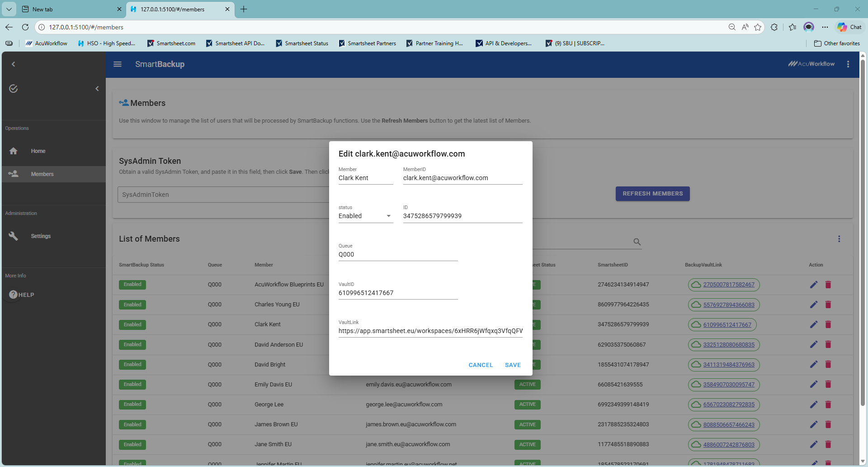Click the trash icon for James Brown EU
868x467 pixels.
[x=828, y=424]
